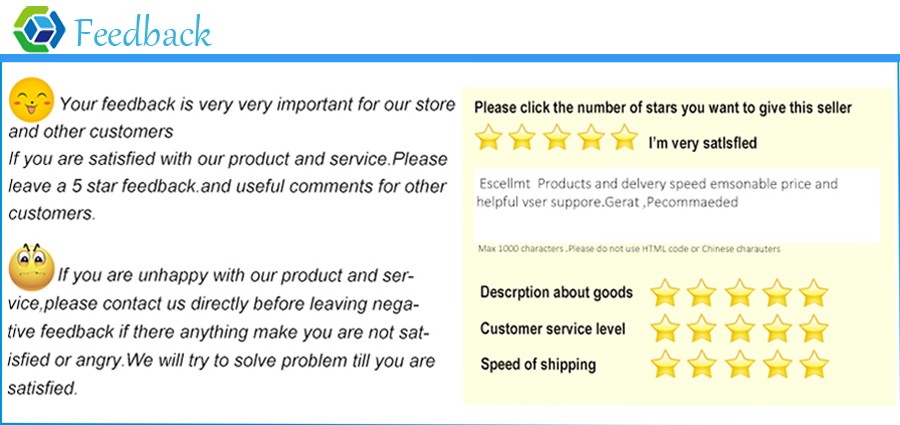Rate Description about goods five stars
Screen dimensions: 900x425
click(814, 293)
